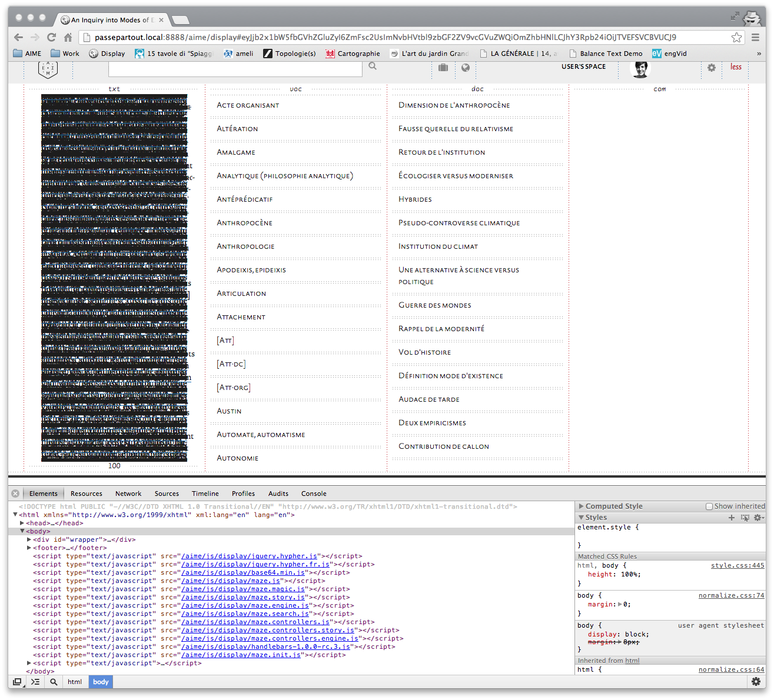774x700 pixels.
Task: Open the Work bookmarks folder
Action: (65, 54)
